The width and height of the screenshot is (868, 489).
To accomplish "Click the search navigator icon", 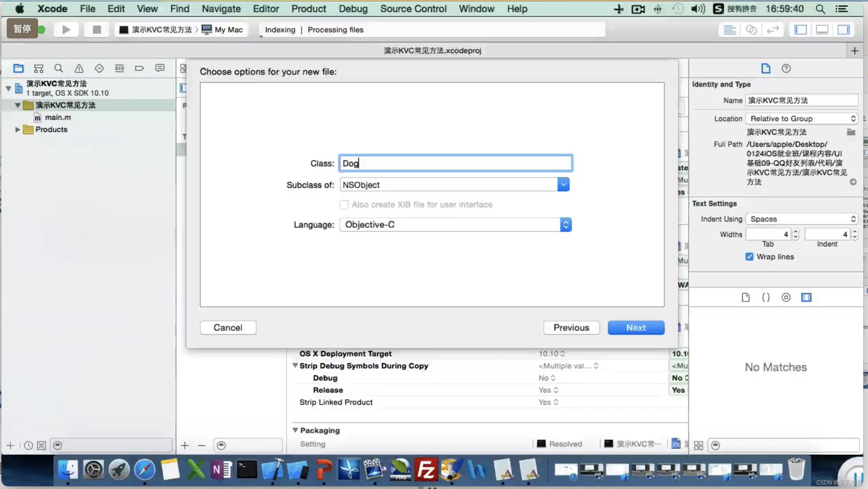I will (x=59, y=67).
